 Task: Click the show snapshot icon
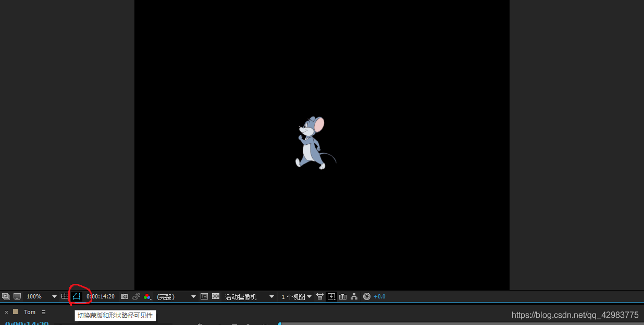[137, 296]
